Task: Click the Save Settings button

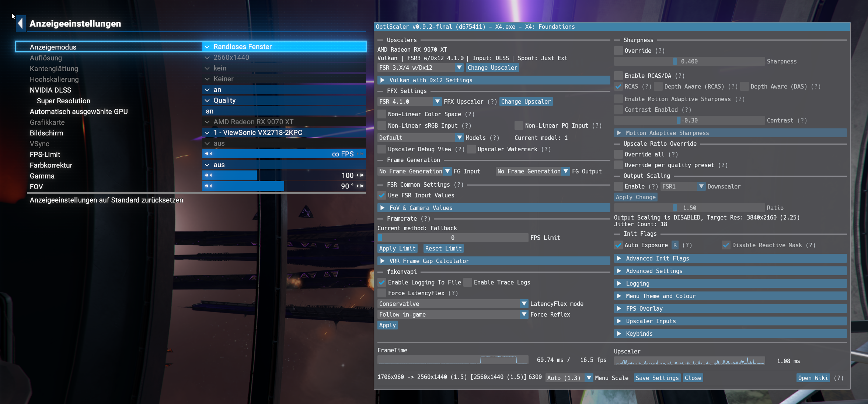Action: point(657,378)
